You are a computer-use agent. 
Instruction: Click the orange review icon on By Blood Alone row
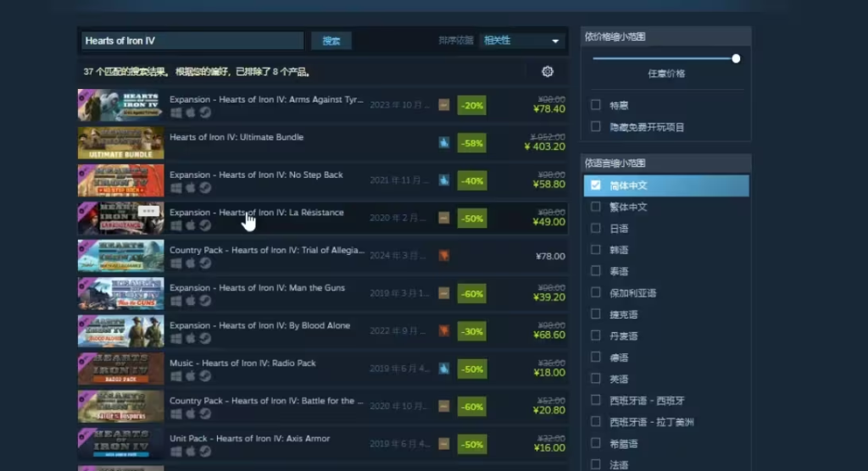444,331
